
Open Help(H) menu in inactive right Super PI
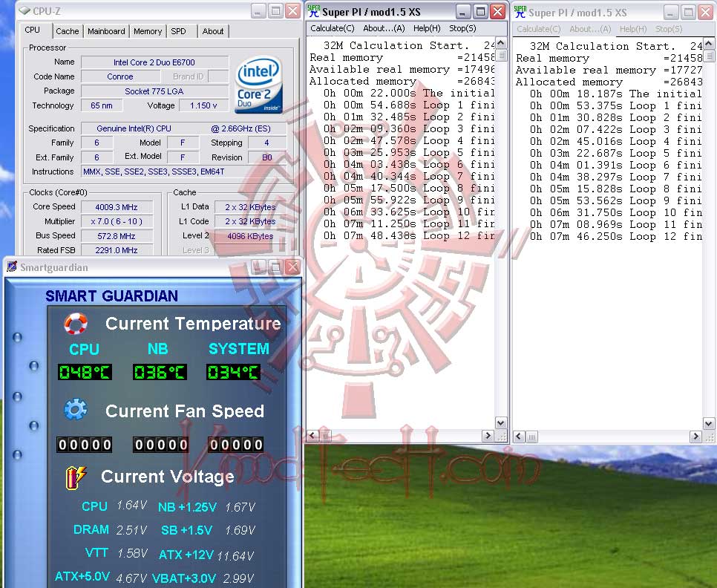633,29
